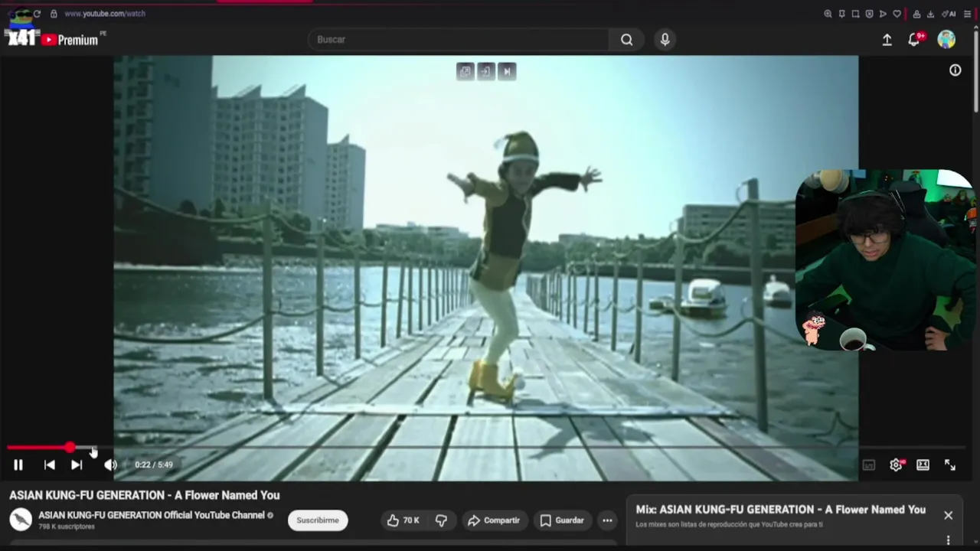This screenshot has height=551, width=980.
Task: Enter fullscreen with the player expand icon
Action: click(x=950, y=465)
